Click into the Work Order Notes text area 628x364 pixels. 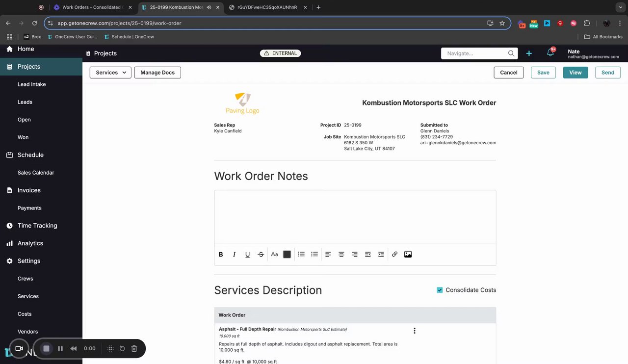point(355,216)
